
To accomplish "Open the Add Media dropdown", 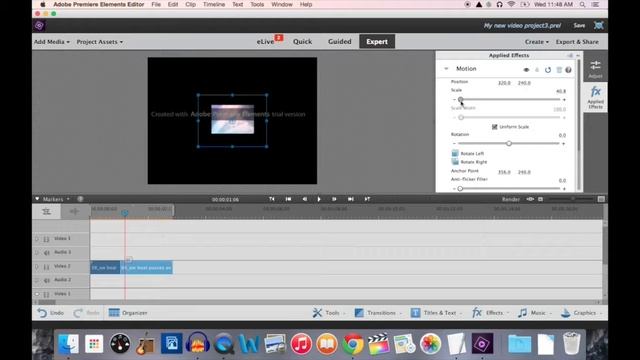I will [51, 42].
